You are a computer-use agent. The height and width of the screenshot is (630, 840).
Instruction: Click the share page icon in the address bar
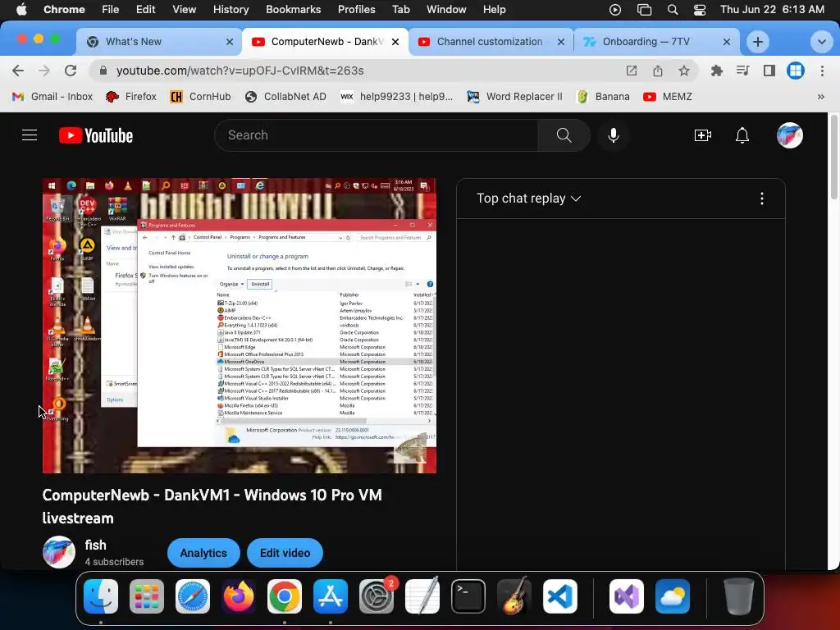[658, 71]
